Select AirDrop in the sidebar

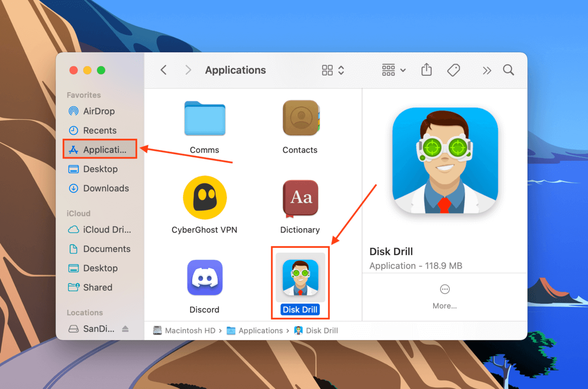(100, 111)
